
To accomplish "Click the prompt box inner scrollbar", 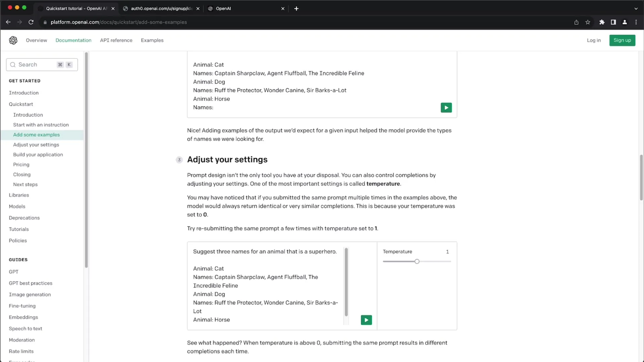I will (x=346, y=282).
